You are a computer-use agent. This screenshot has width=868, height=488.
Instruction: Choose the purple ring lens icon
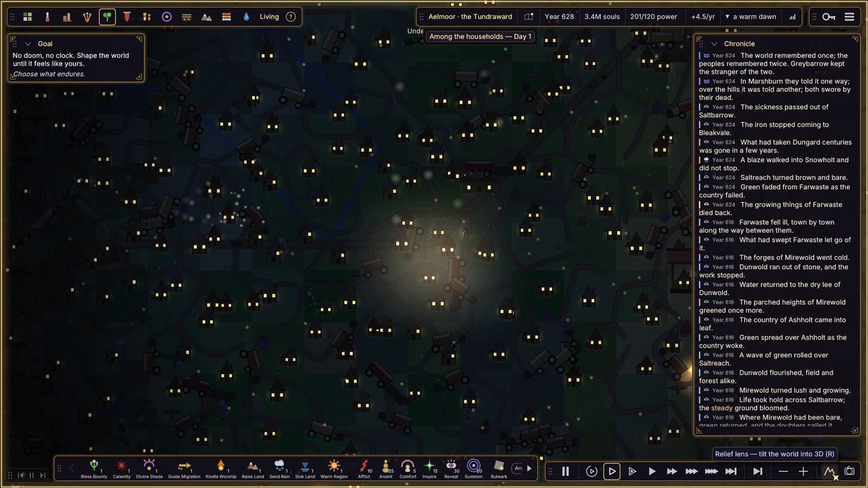[x=167, y=17]
